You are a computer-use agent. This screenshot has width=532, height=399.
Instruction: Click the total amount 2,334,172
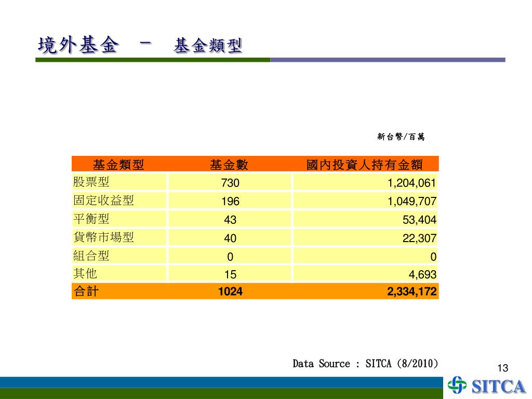pyautogui.click(x=412, y=291)
